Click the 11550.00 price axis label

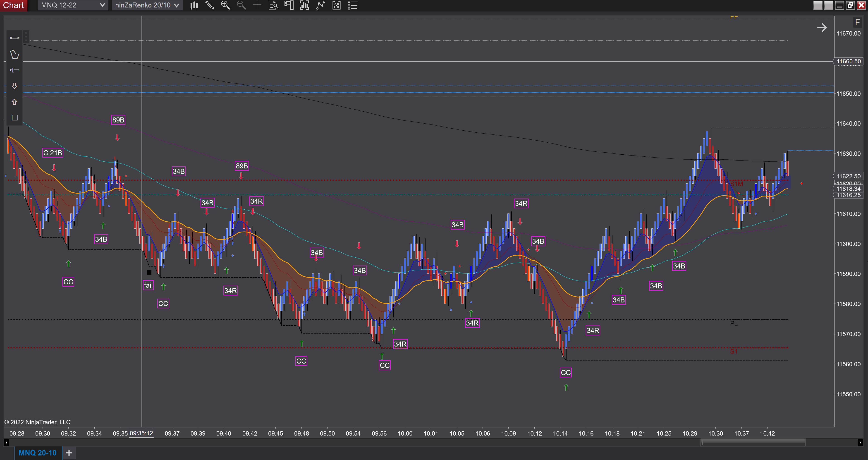tap(848, 394)
